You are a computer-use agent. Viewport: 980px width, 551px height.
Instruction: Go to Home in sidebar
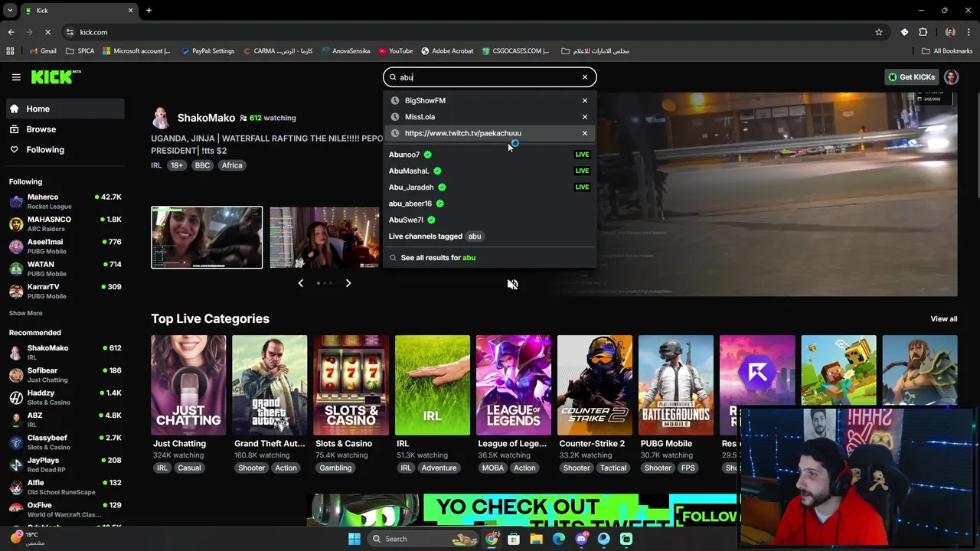[65, 109]
